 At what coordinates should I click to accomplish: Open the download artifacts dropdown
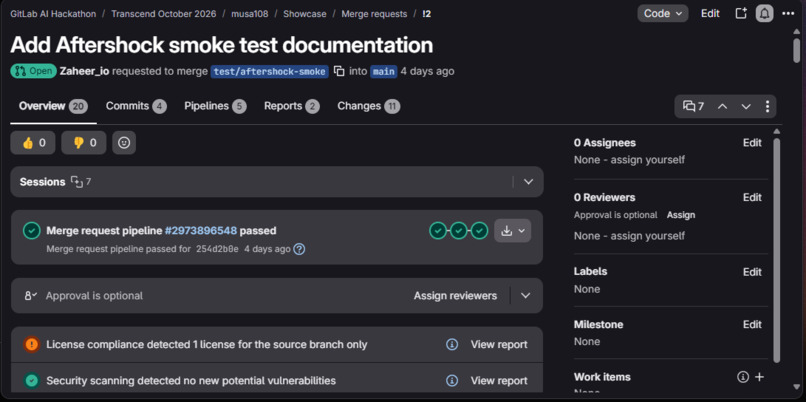512,231
